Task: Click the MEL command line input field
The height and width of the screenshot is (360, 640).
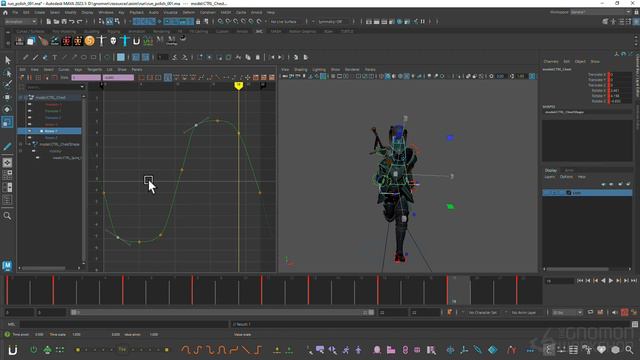Action: coord(124,324)
